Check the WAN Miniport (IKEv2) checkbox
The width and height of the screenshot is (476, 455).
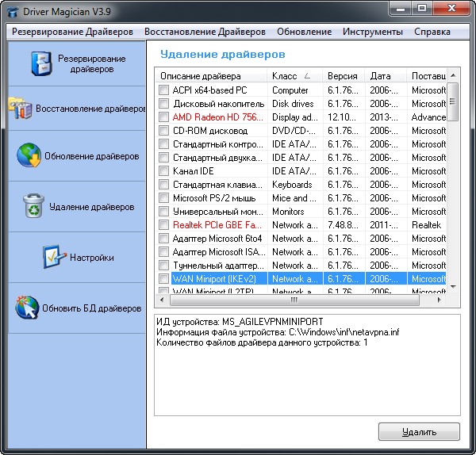(163, 278)
